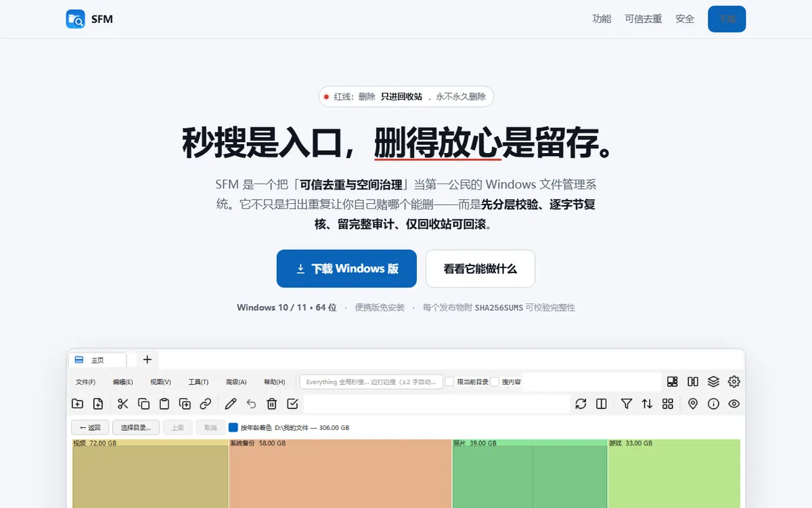Click the info circle icon

click(713, 404)
